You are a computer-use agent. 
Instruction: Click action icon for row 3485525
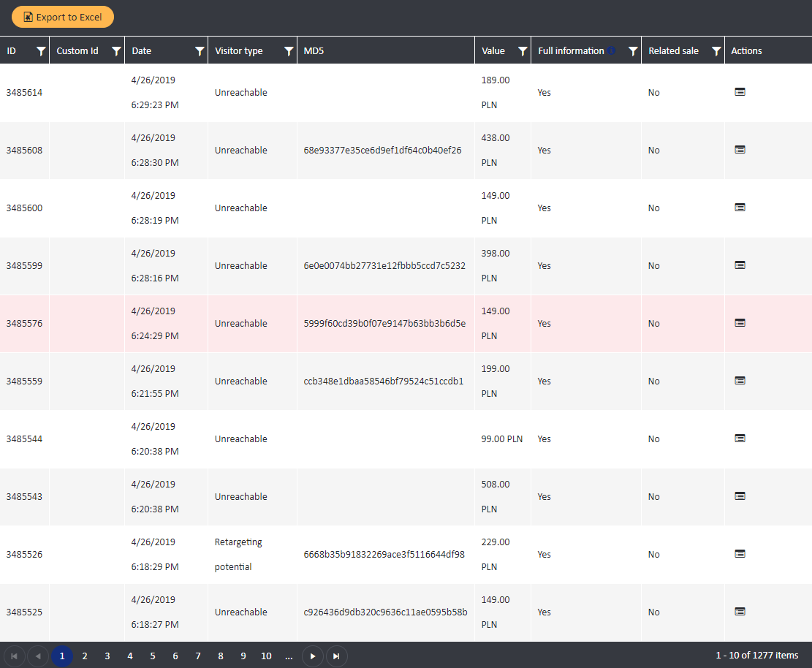coord(740,612)
